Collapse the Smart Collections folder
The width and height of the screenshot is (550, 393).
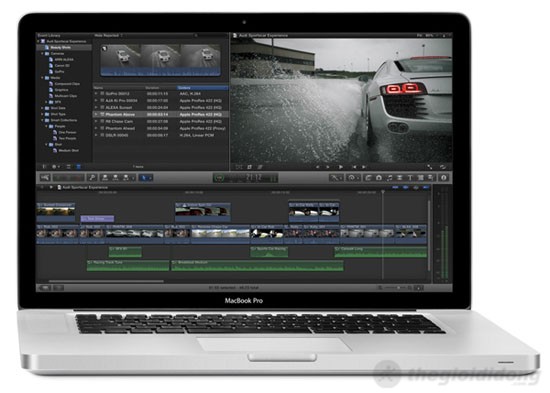pos(42,120)
